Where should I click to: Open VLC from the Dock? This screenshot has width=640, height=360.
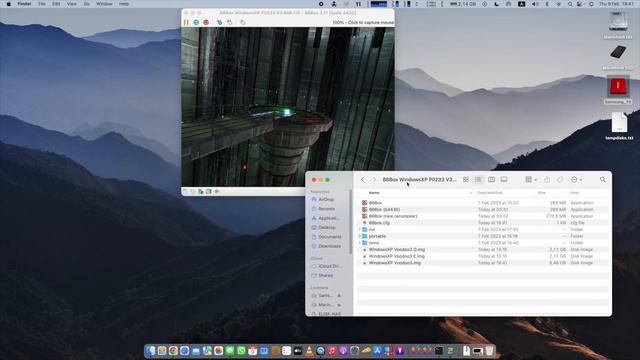tap(309, 351)
